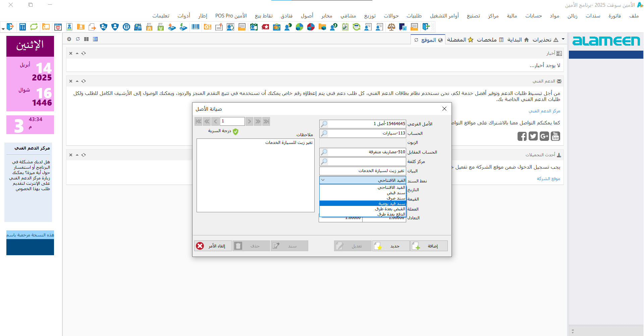Collapse the نمط السند dropdown arrow
This screenshot has width=644, height=336.
pyautogui.click(x=323, y=180)
